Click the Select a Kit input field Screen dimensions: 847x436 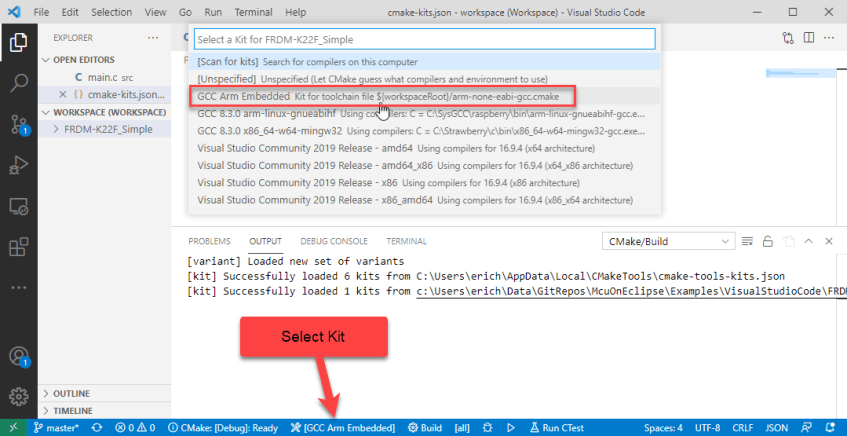(x=424, y=39)
